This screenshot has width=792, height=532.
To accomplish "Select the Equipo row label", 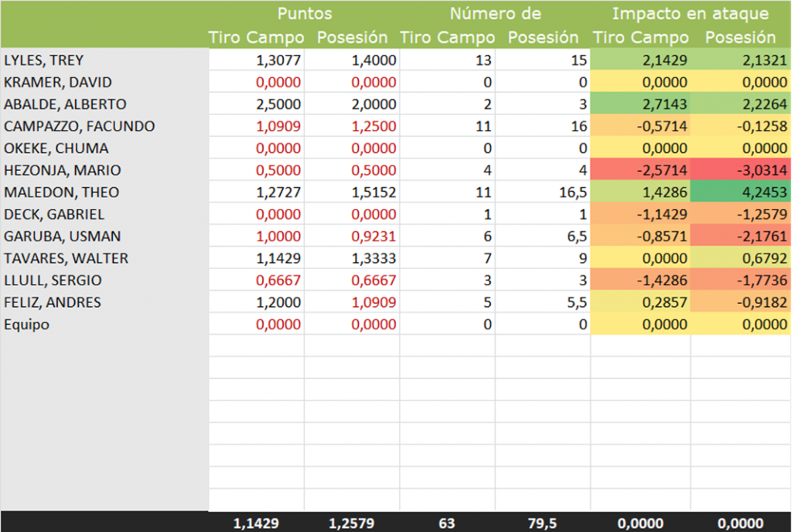I will click(27, 325).
